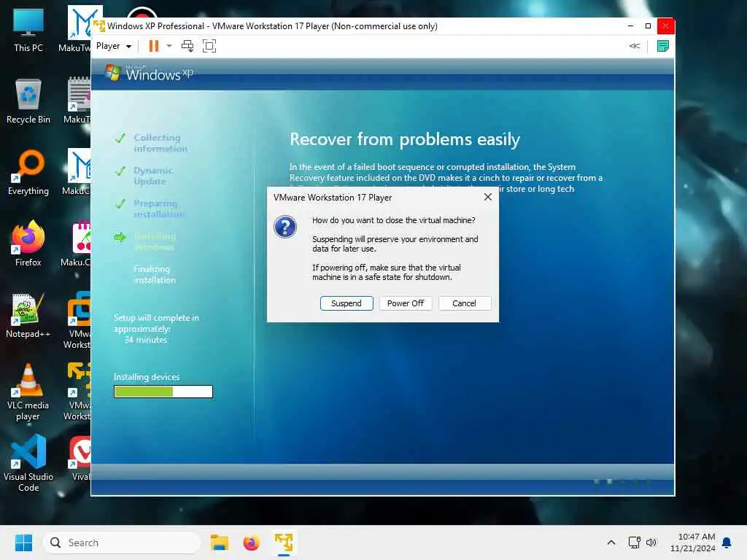Click 'Finalizing installation' setup step
Viewport: 747px width, 560px height.
pos(155,274)
